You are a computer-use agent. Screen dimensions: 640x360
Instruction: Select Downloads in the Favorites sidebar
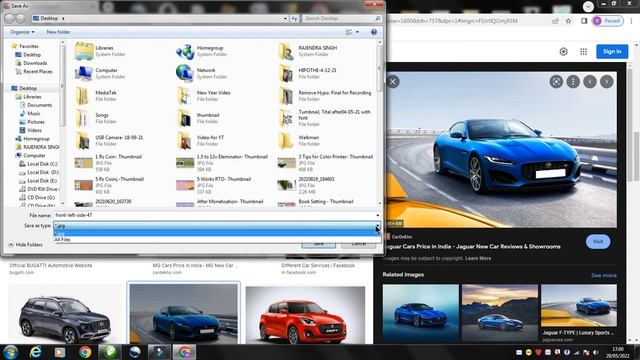click(x=35, y=63)
